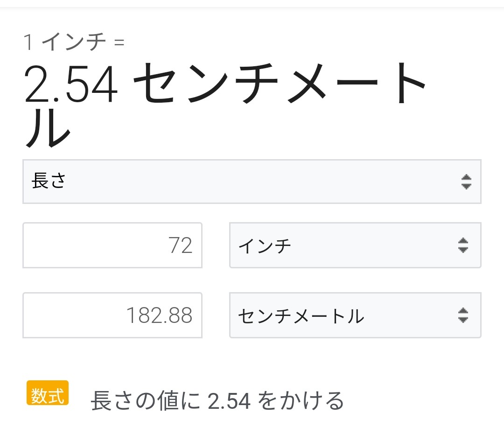Screen dimensions: 504x427
Task: Click the equals sign after 1 インチ
Action: tap(119, 43)
